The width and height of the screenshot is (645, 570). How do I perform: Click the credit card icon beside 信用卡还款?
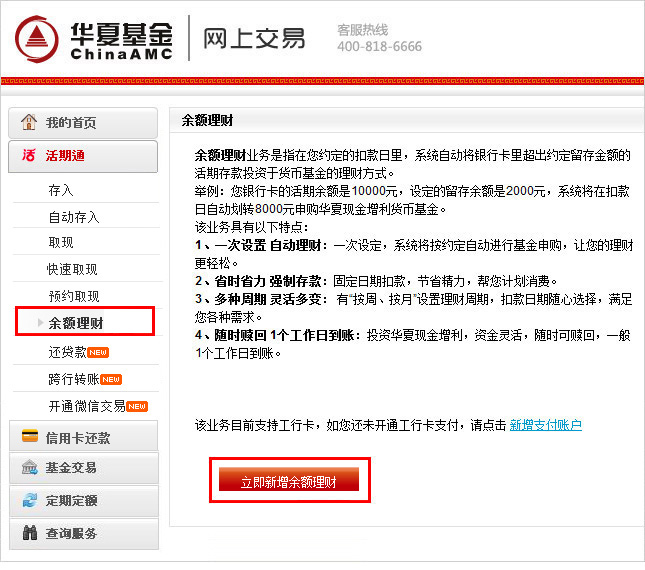click(30, 436)
